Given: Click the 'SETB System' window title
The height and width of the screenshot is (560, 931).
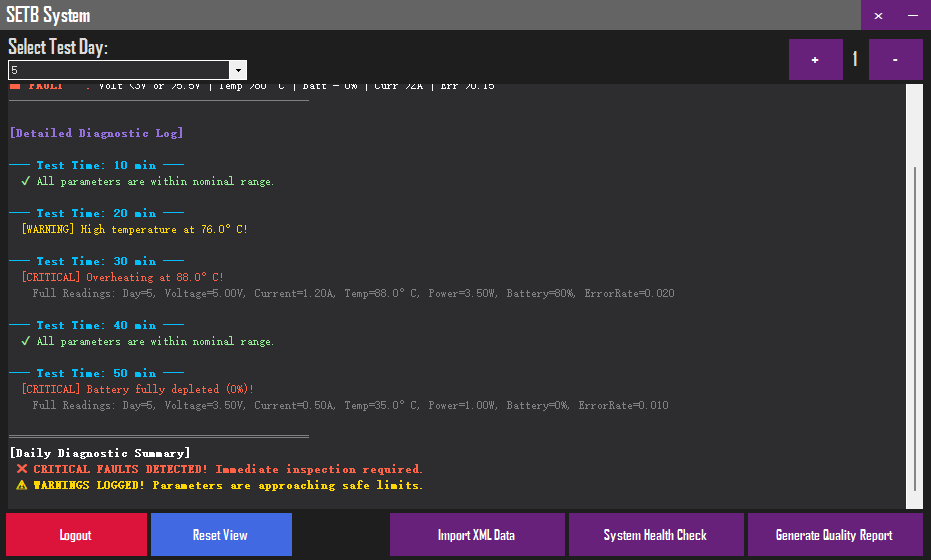Looking at the screenshot, I should 48,15.
